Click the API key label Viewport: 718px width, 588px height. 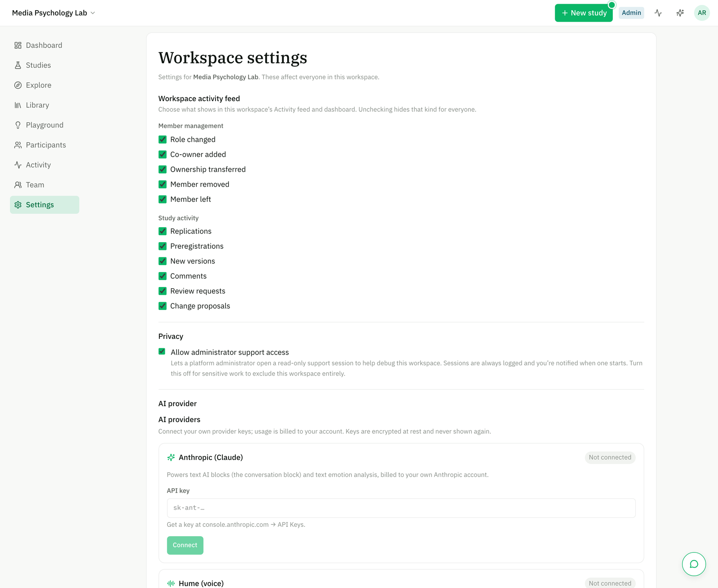pos(178,491)
